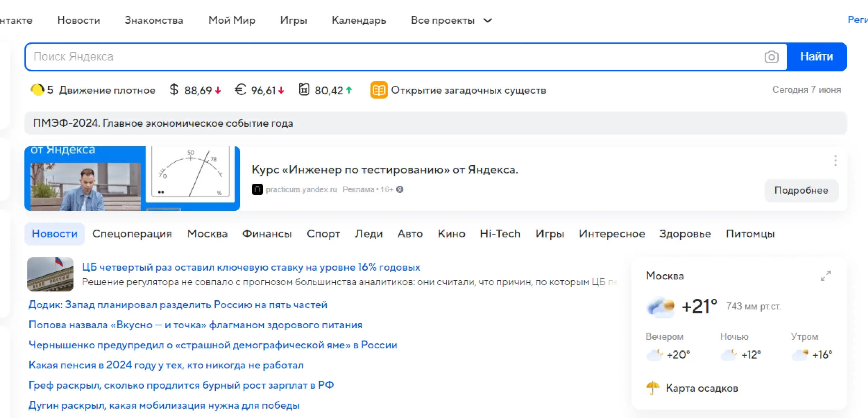Click the euro exchange rate icon

point(240,90)
